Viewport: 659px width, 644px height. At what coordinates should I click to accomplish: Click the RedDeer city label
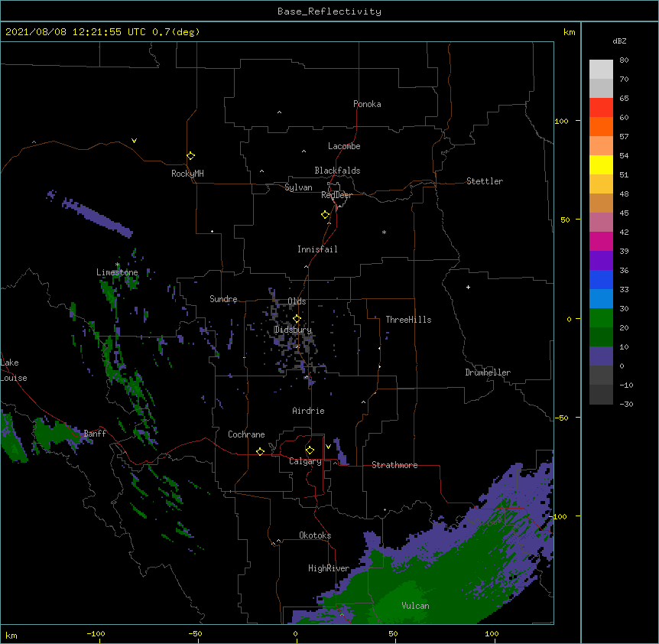[x=336, y=195]
